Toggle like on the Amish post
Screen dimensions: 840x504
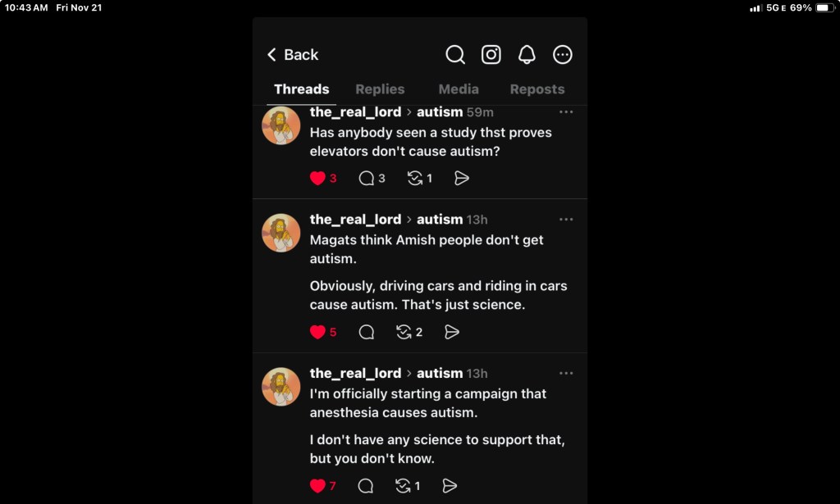click(317, 332)
